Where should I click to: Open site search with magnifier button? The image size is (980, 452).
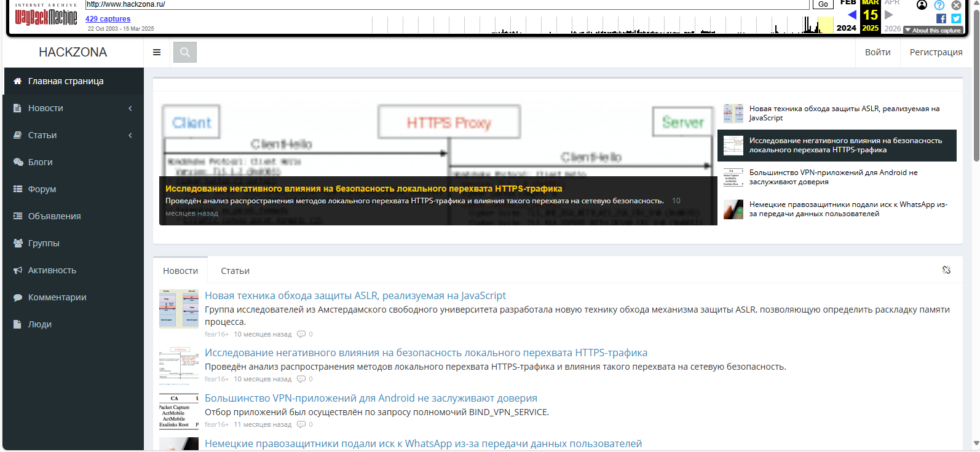pyautogui.click(x=185, y=52)
